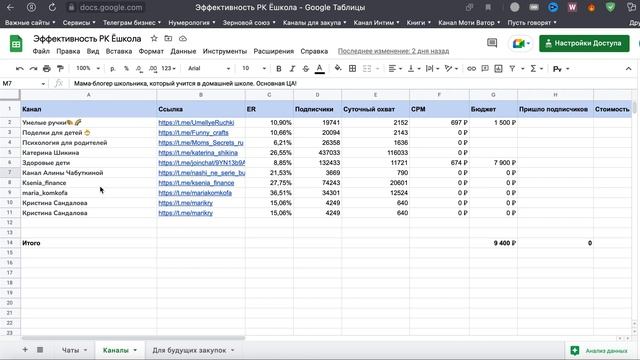640x360 pixels.
Task: Increase decimal places
Action: [x=153, y=69]
